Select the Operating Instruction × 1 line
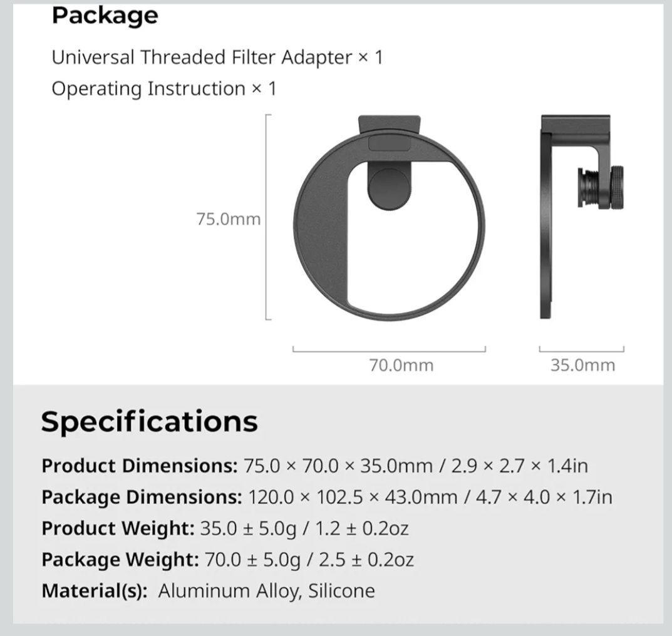The image size is (672, 636). pos(164,89)
